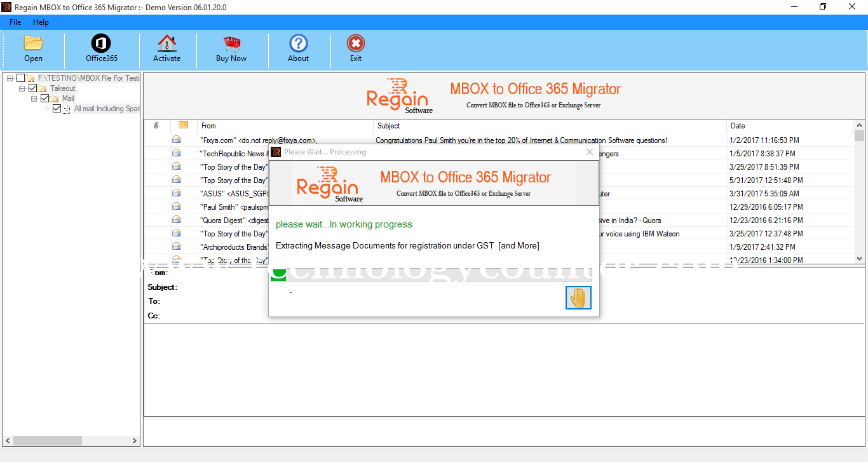Select the Takeout tree label

pyautogui.click(x=62, y=88)
